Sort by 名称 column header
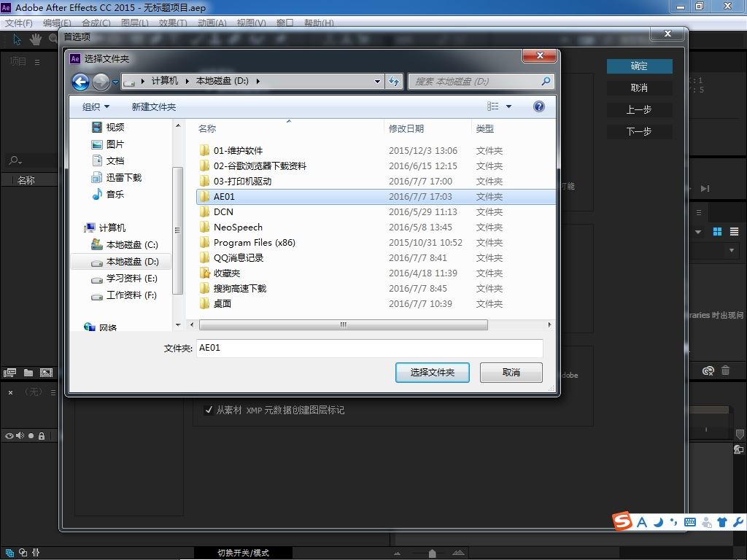 [207, 128]
